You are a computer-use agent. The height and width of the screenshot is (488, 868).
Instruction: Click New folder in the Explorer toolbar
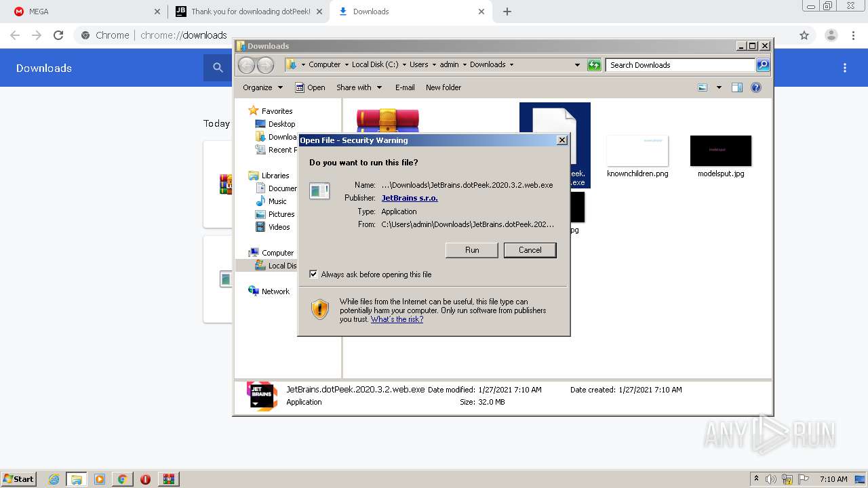click(443, 87)
